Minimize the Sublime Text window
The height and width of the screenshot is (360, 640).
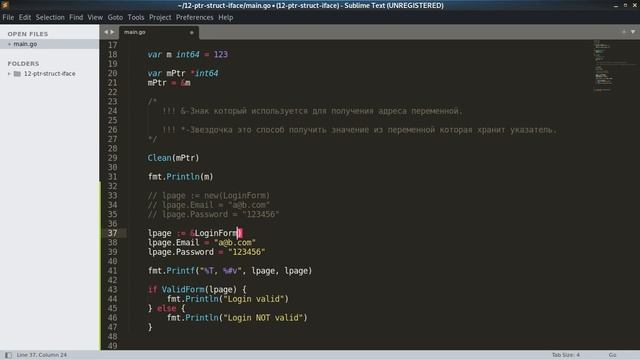click(x=616, y=5)
